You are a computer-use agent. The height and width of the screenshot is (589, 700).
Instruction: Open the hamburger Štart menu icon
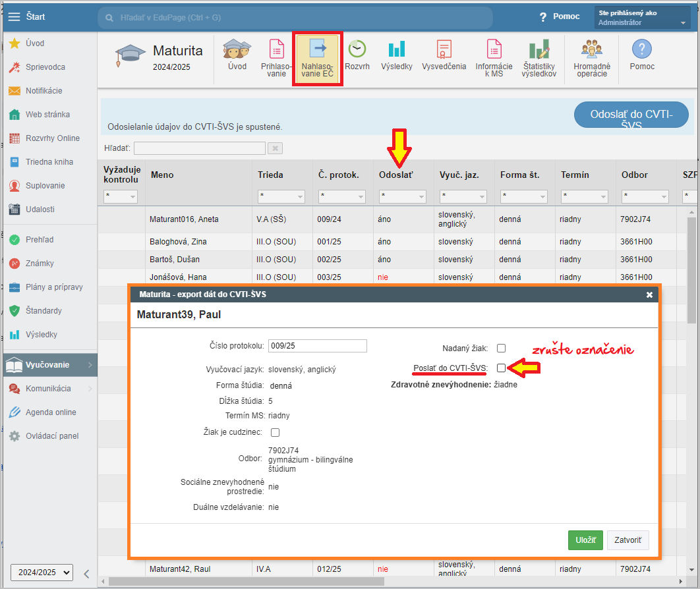point(14,16)
